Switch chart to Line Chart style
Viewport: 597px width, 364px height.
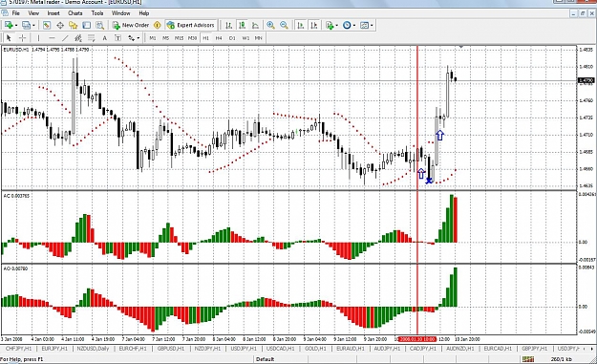(x=255, y=25)
